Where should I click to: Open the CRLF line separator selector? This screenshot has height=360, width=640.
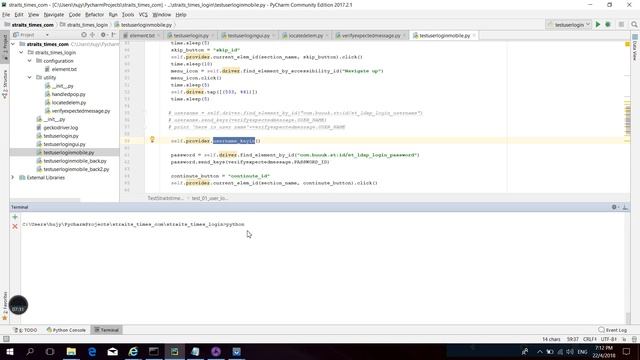[x=590, y=339]
